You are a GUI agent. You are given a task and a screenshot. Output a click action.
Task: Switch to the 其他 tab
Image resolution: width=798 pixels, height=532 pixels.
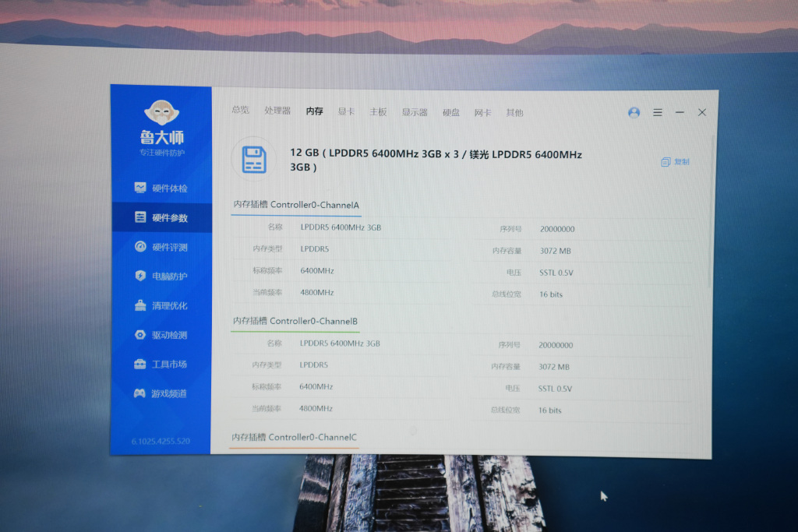[514, 113]
